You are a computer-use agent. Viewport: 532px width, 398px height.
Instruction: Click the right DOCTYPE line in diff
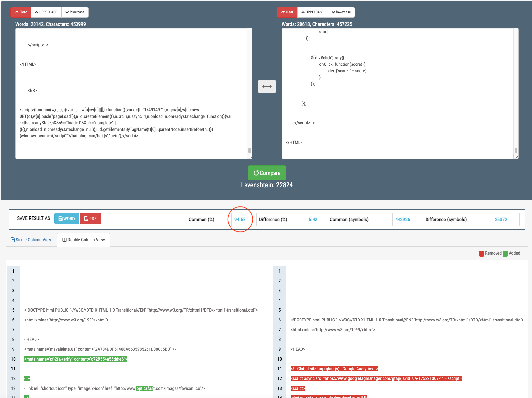pyautogui.click(x=407, y=320)
